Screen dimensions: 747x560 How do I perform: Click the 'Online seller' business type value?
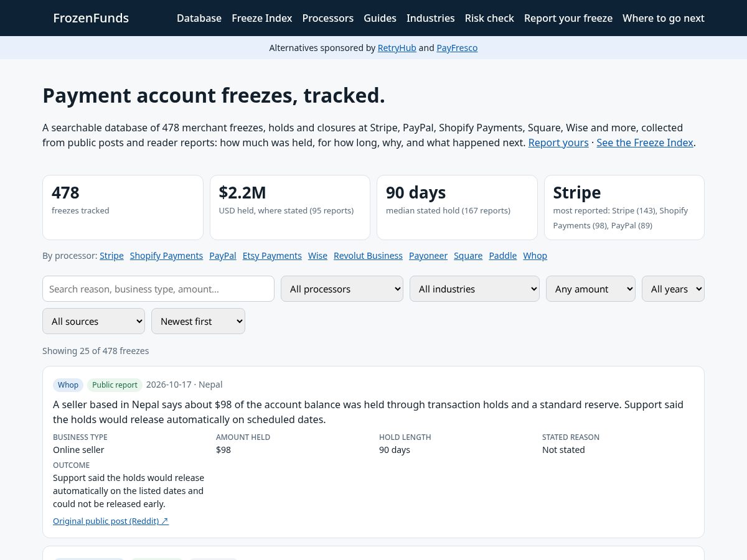tap(78, 450)
